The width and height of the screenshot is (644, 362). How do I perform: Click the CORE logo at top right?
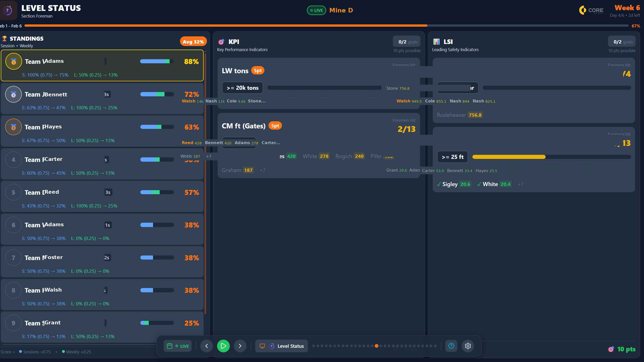pos(591,10)
